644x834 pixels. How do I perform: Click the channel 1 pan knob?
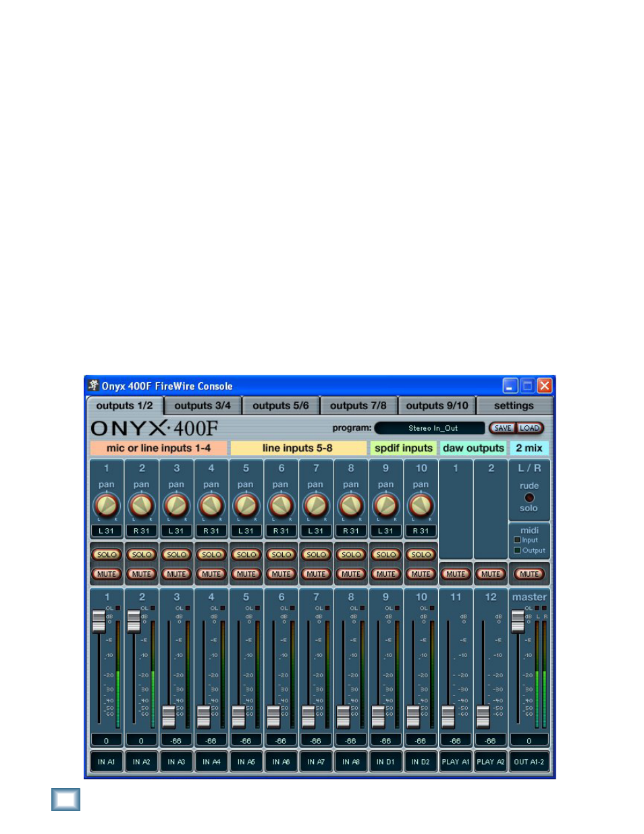[107, 505]
